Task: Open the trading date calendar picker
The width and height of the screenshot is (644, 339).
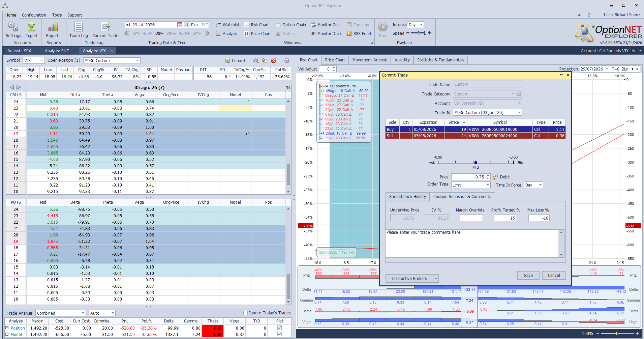Action: click(180, 25)
